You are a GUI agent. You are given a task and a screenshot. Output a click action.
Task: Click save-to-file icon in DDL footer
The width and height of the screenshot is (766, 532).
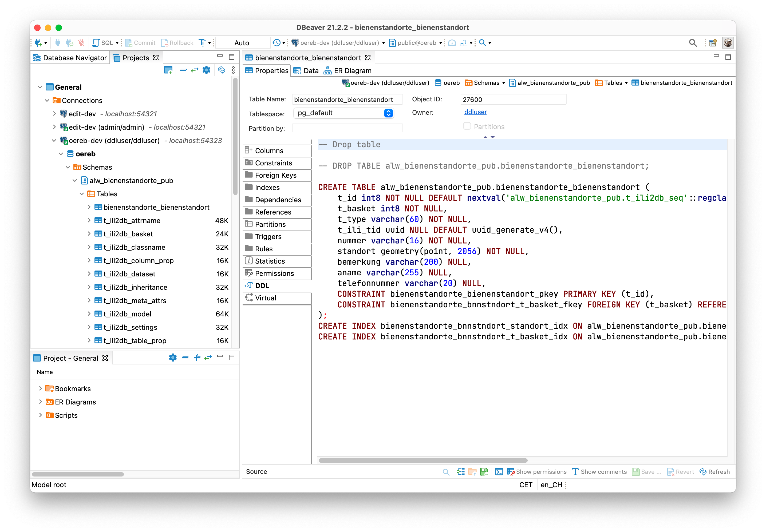484,472
